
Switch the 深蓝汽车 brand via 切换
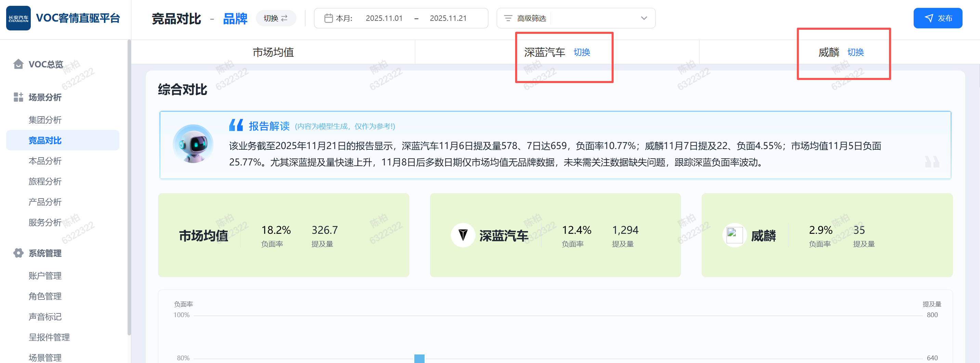pyautogui.click(x=581, y=52)
